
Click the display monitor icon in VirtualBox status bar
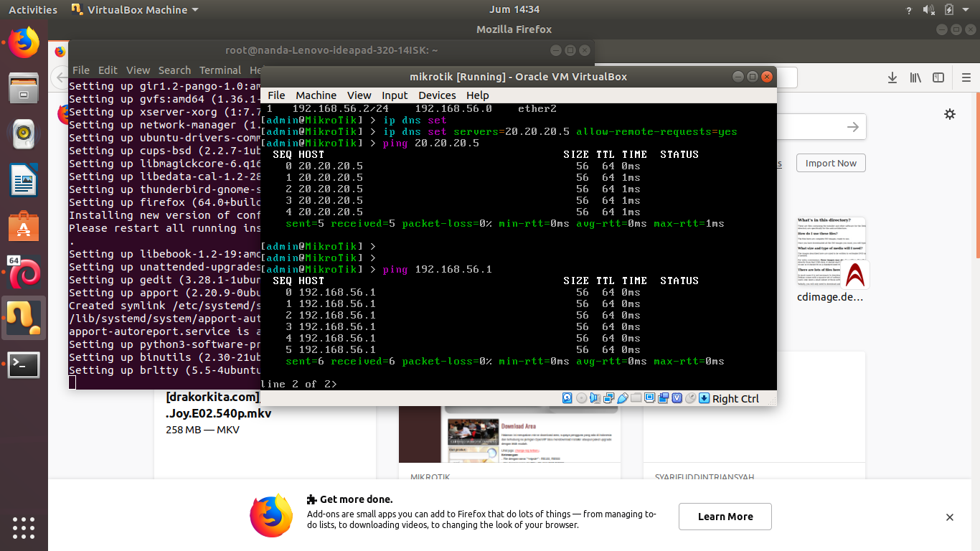point(649,398)
